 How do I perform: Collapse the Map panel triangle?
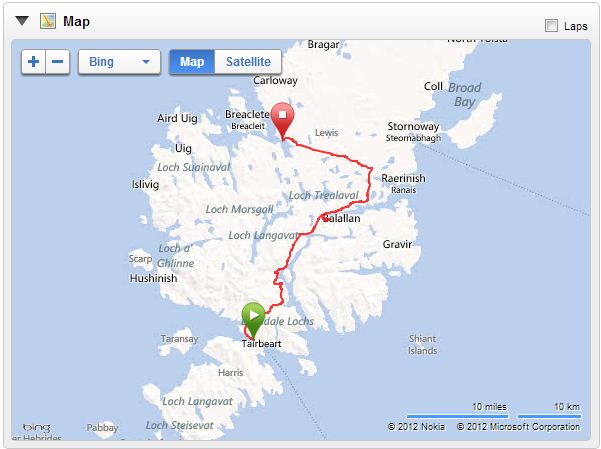[22, 21]
